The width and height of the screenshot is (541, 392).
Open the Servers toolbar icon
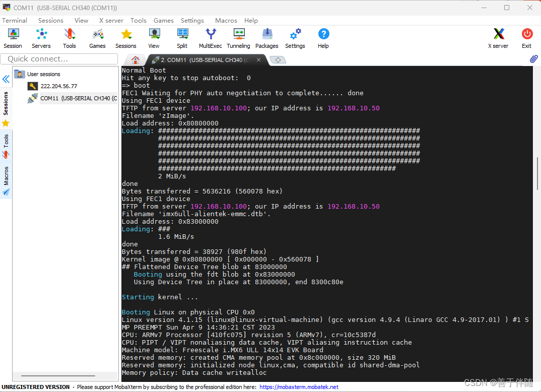point(41,38)
